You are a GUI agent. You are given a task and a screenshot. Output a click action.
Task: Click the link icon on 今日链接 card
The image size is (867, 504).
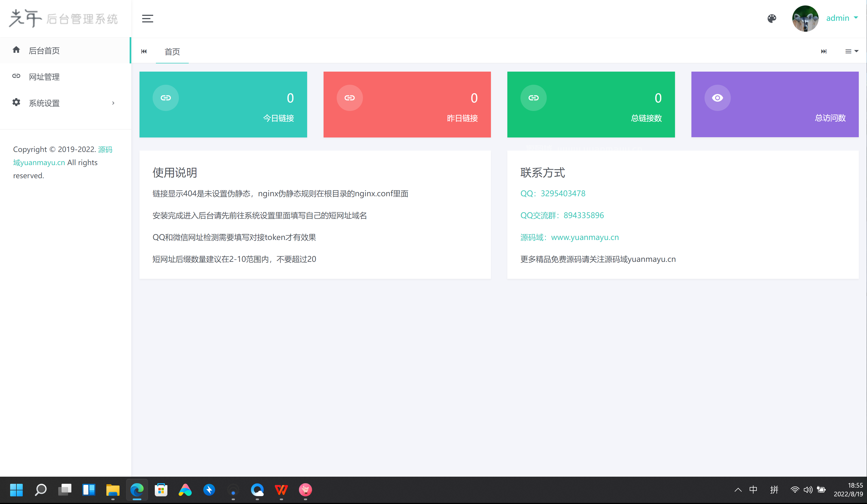(x=165, y=98)
